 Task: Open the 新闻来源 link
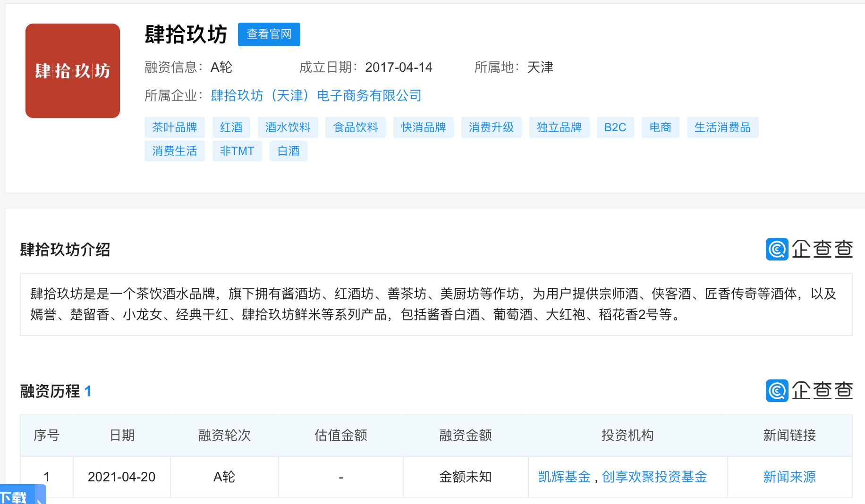pyautogui.click(x=789, y=477)
